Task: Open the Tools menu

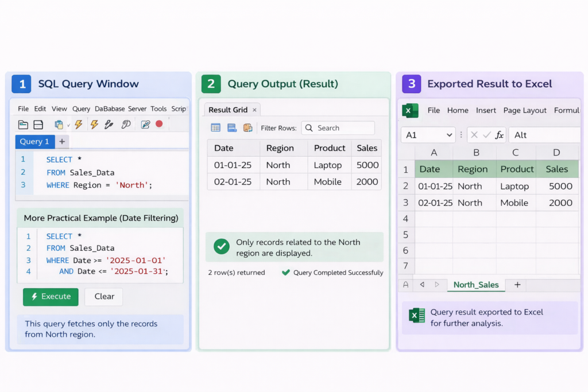Action: pyautogui.click(x=158, y=108)
